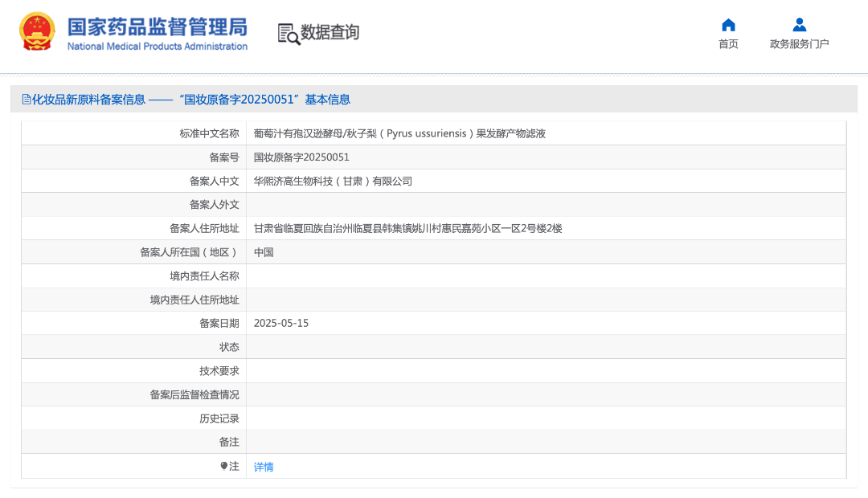Click the document icon before 化妆品新原料备案信息
The height and width of the screenshot is (498, 868).
pos(26,100)
